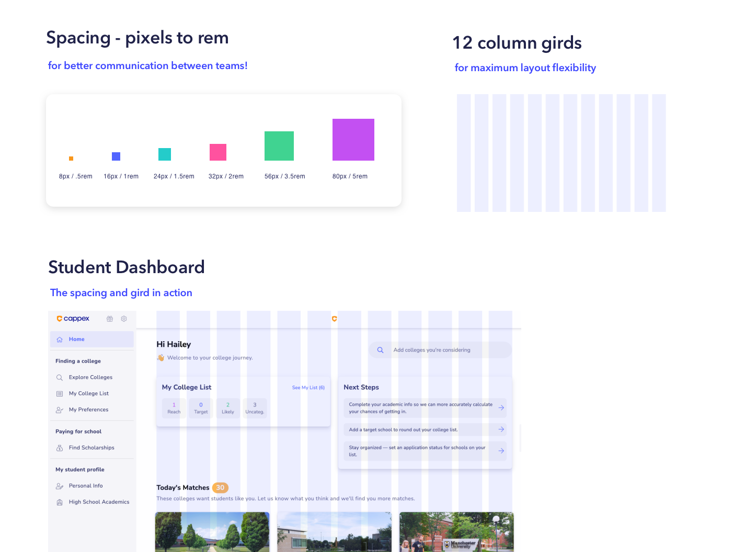
Task: Click the 12 column girds title
Action: click(x=517, y=43)
